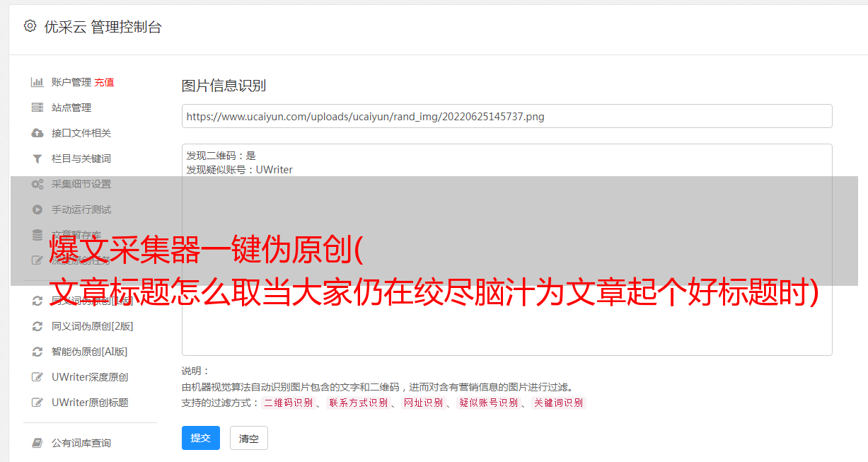Click the edit icon for UWriter深度原创
This screenshot has height=462, width=868.
click(x=37, y=377)
